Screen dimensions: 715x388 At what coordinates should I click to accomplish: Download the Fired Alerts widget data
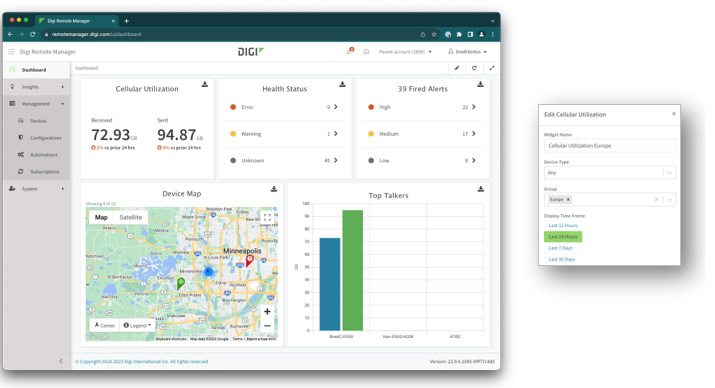coord(480,84)
